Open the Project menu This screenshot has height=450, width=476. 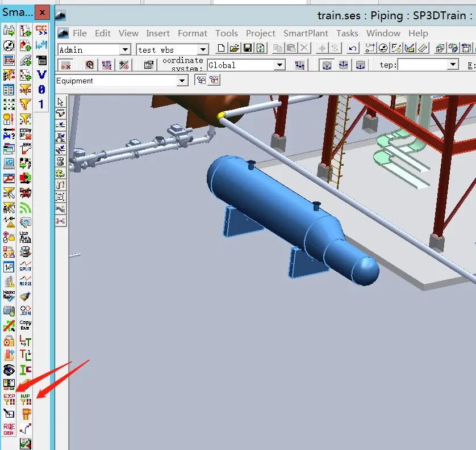point(261,33)
